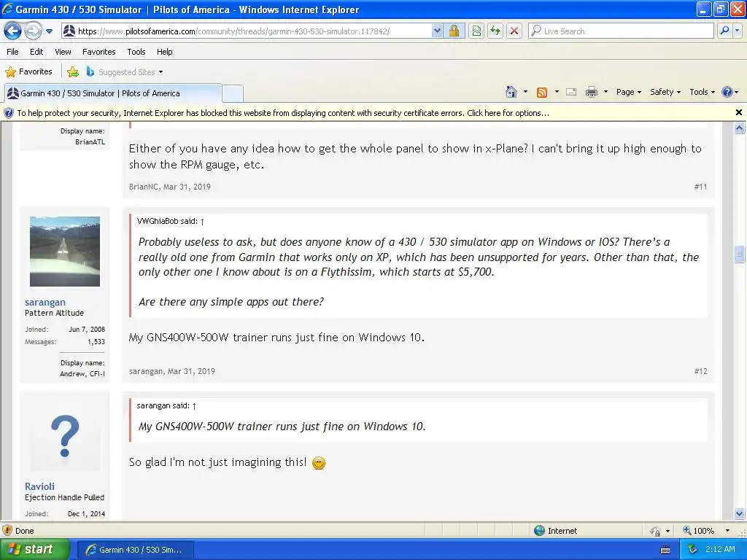
Task: Open the command bar Tools dropdown
Action: (x=702, y=92)
